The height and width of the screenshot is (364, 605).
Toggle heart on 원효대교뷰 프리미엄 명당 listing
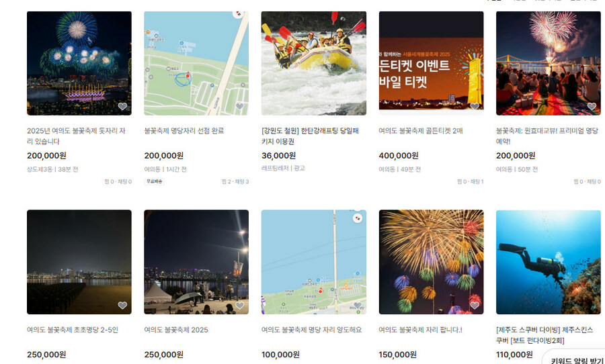pyautogui.click(x=592, y=106)
